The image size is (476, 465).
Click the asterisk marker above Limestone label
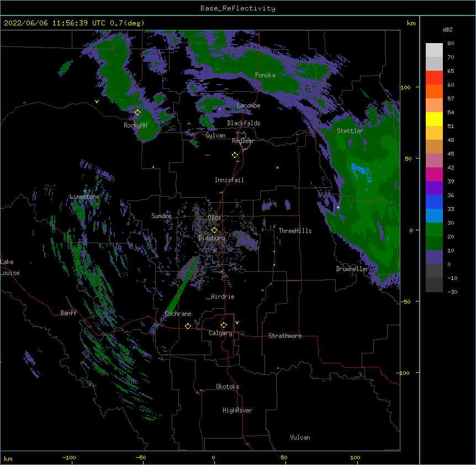85,191
